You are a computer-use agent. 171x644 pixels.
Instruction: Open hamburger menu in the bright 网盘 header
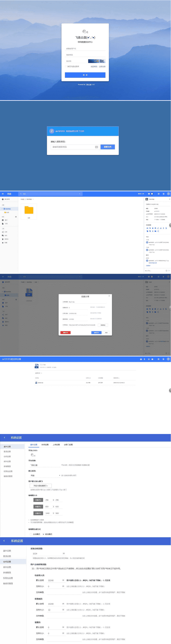click(3, 194)
